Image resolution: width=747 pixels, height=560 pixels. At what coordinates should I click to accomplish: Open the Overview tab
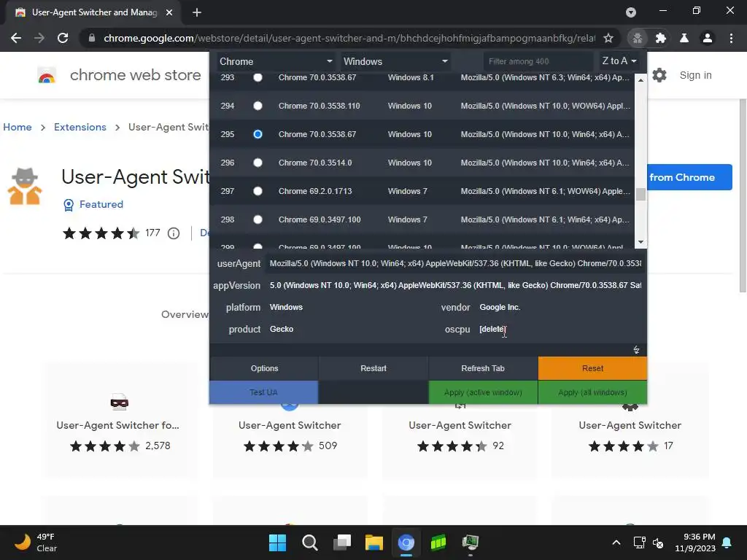pos(185,314)
